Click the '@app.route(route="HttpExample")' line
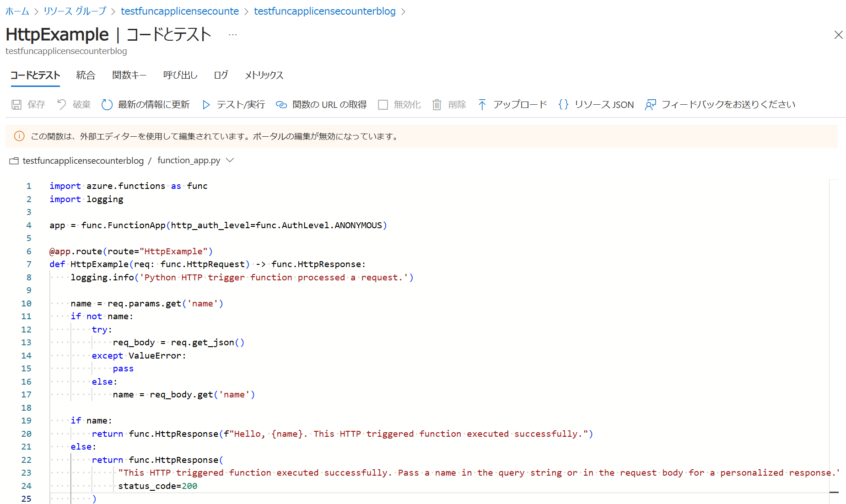Image resolution: width=846 pixels, height=504 pixels. [x=131, y=251]
